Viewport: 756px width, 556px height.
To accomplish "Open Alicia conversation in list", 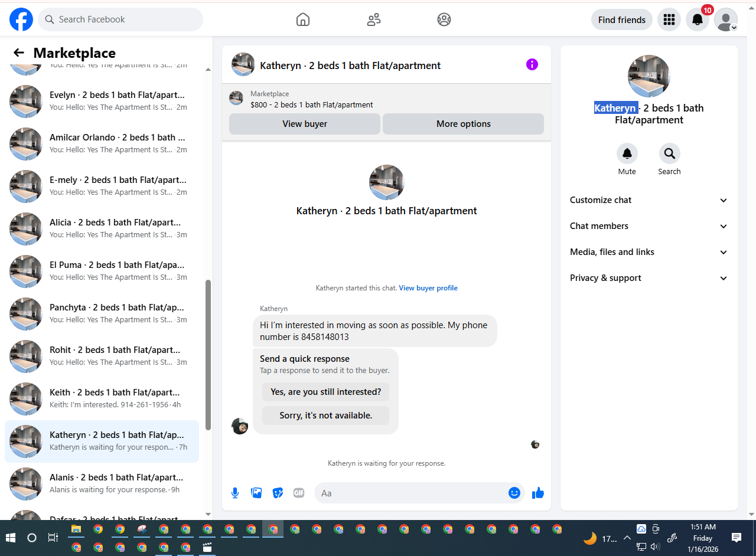I will pyautogui.click(x=102, y=228).
